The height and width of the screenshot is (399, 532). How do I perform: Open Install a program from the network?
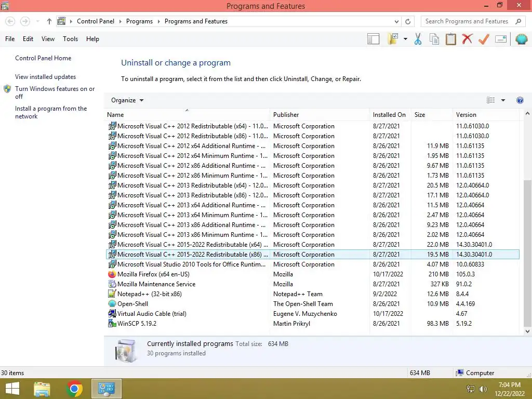pyautogui.click(x=51, y=112)
